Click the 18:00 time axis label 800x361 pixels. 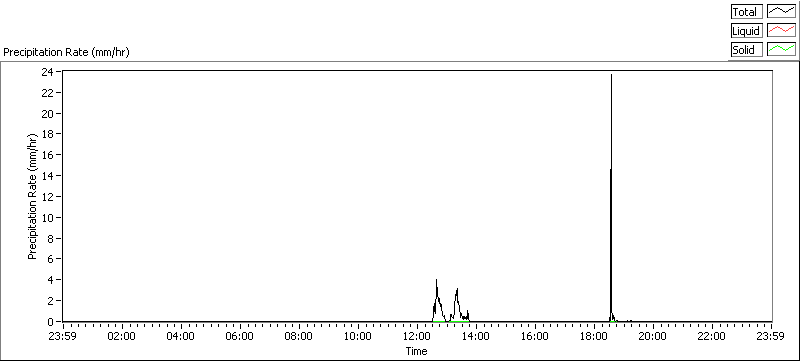coord(594,337)
